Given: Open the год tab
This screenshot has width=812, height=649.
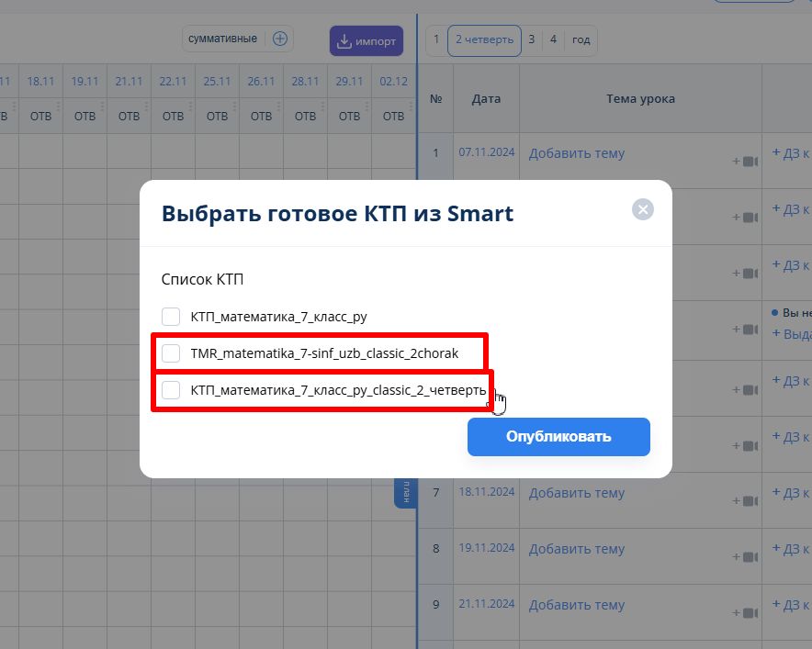Looking at the screenshot, I should point(581,39).
